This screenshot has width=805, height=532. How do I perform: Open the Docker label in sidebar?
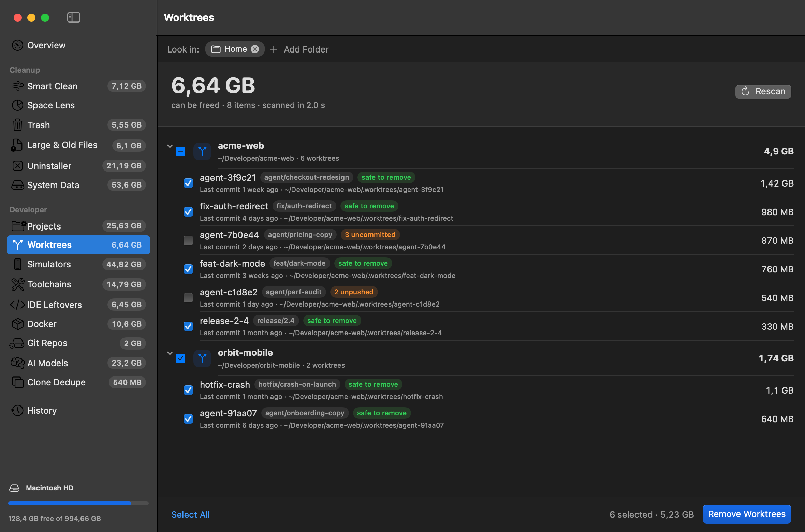[x=42, y=324]
